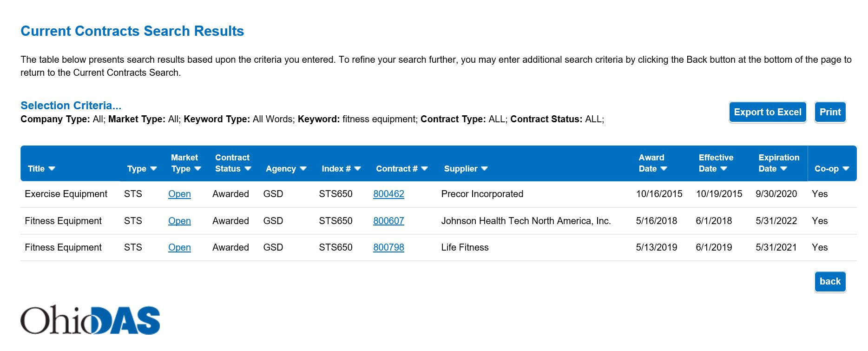Click Contract # sort arrow
The image size is (868, 351).
pyautogui.click(x=424, y=169)
